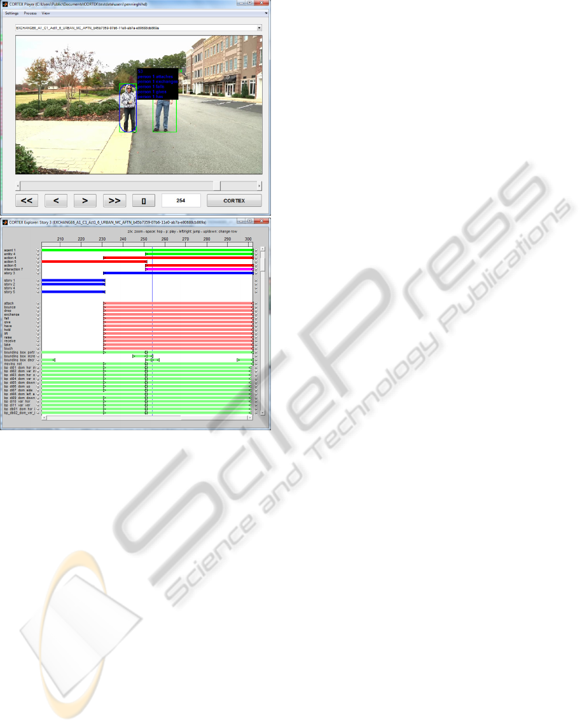
Task: Step back one frame with < button
Action: (56, 200)
